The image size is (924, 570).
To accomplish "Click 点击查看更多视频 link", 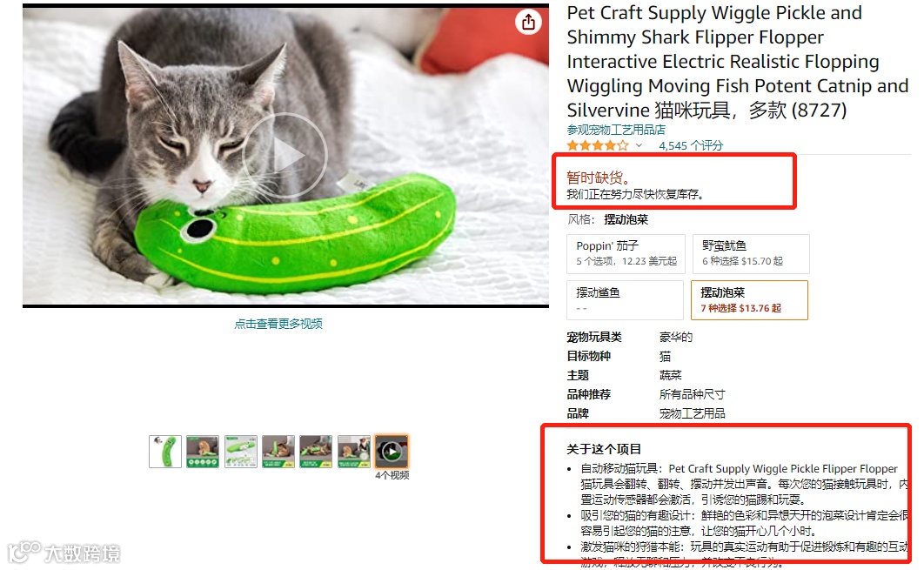I will point(278,324).
